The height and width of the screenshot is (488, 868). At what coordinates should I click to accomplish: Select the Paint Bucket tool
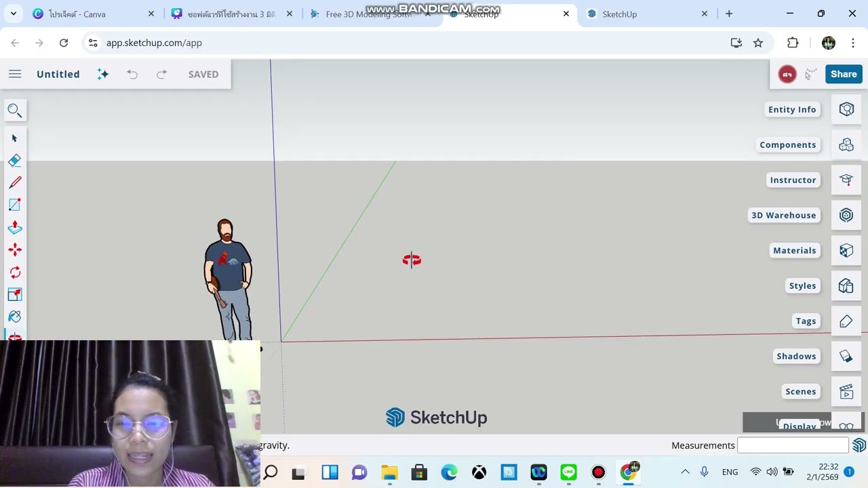15,317
